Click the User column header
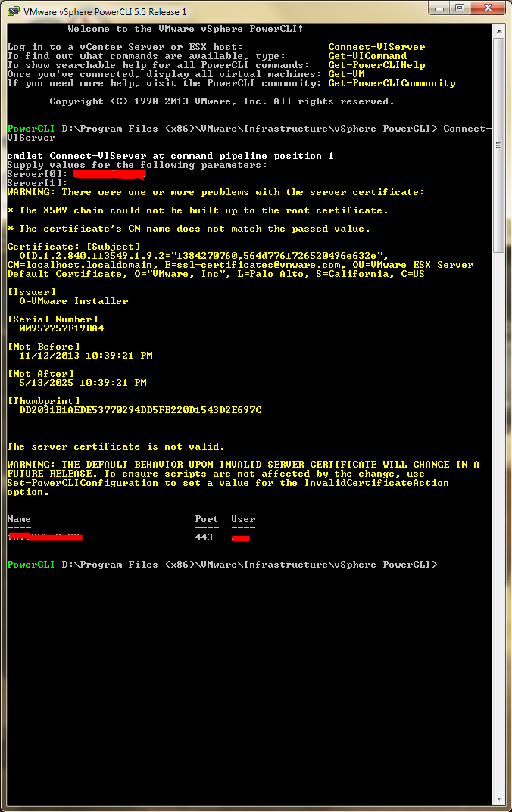Image resolution: width=512 pixels, height=812 pixels. (x=243, y=519)
